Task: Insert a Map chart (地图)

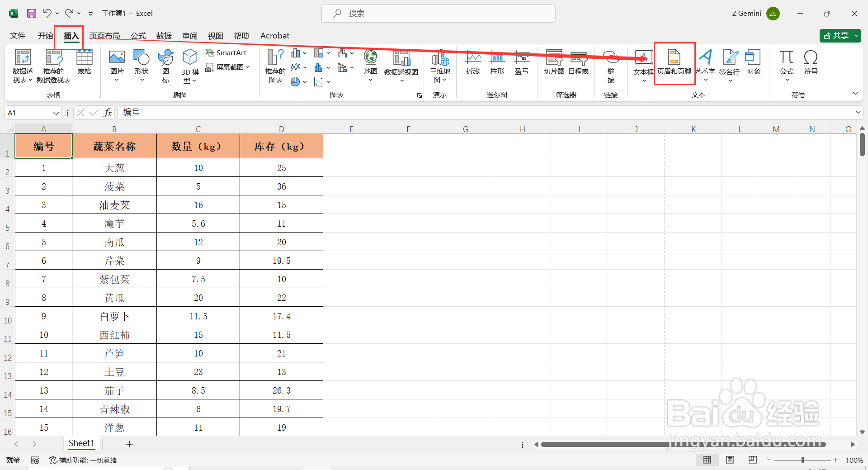Action: coord(371,66)
